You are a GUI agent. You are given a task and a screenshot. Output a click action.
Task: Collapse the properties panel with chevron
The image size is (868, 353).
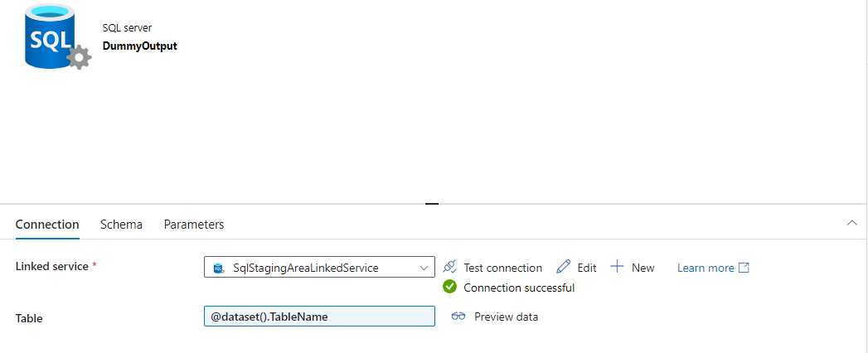tap(852, 223)
